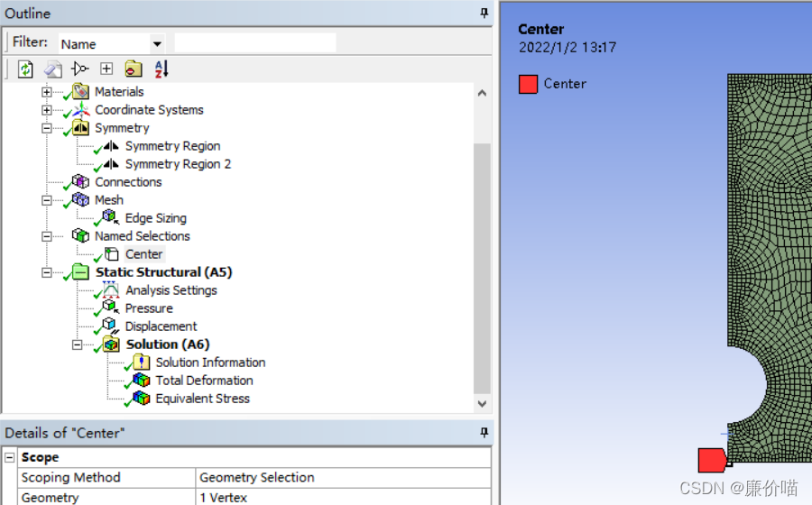The width and height of the screenshot is (812, 505).
Task: Click the Named Selections icon
Action: (81, 236)
